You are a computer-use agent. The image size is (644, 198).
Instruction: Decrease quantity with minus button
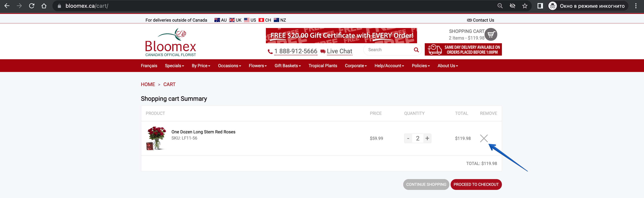[408, 138]
